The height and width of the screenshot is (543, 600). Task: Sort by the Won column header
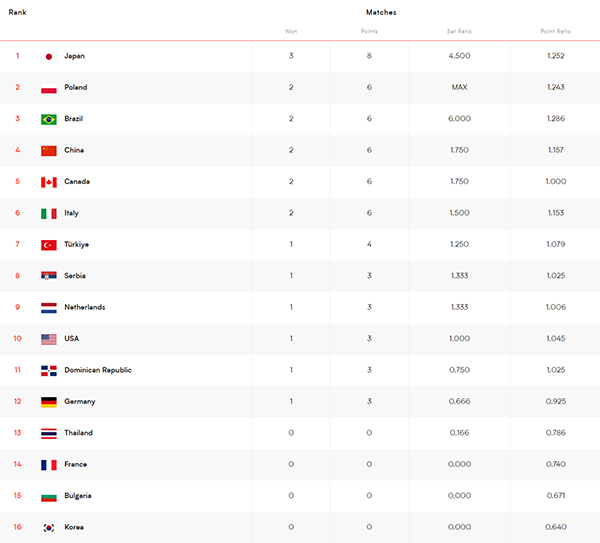point(291,31)
